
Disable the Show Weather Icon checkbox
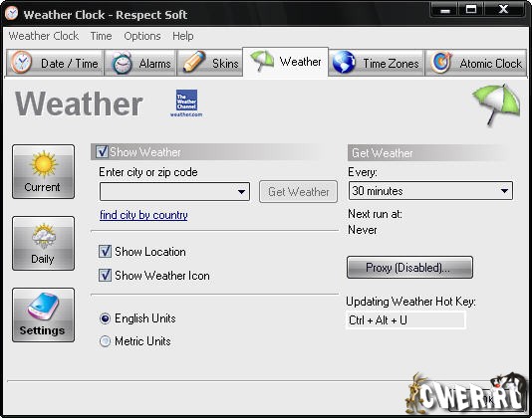105,276
